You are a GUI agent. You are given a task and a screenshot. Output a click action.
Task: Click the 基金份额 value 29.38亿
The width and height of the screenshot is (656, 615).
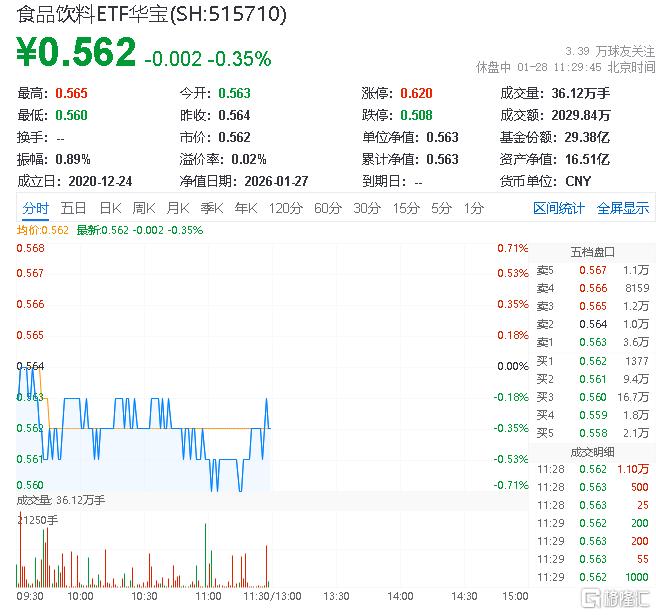tap(587, 137)
